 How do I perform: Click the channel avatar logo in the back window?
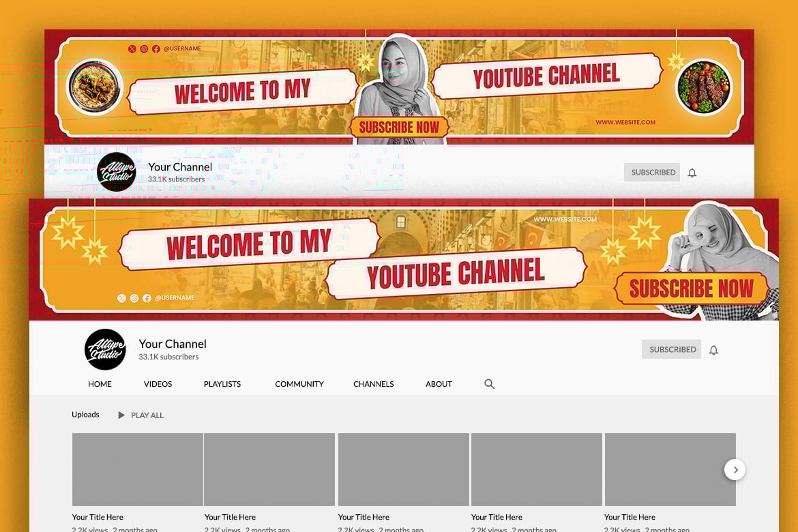[x=117, y=172]
